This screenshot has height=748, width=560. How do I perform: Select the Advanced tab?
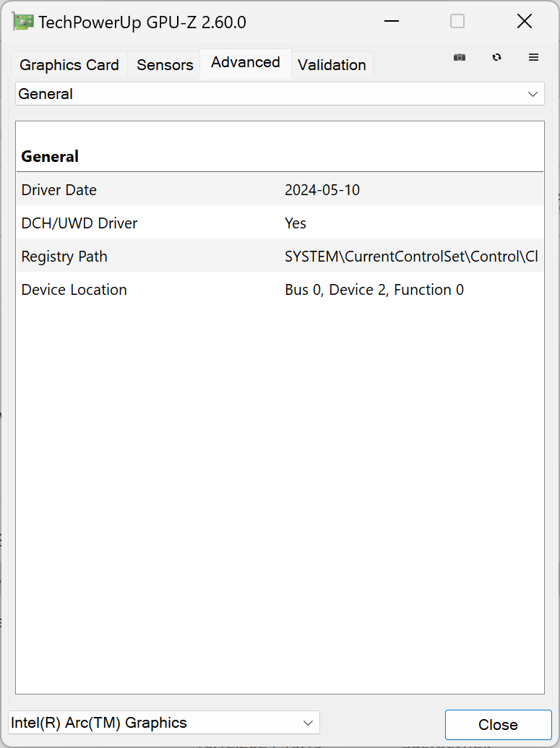click(246, 62)
